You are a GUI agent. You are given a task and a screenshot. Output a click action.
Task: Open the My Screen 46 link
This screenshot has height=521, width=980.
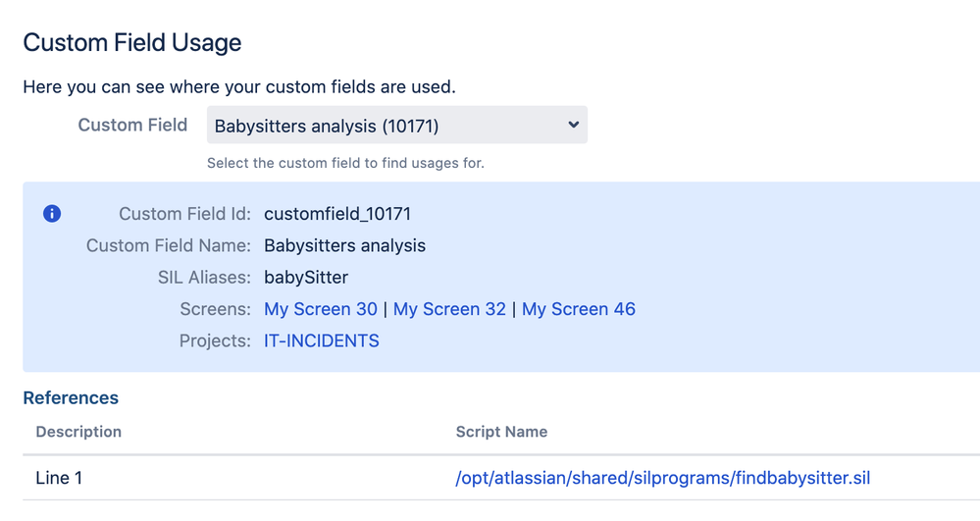[x=579, y=309]
